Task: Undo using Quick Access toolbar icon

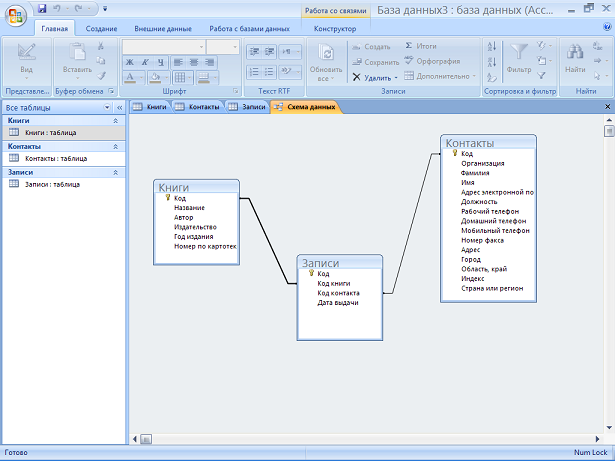Action: [57, 8]
